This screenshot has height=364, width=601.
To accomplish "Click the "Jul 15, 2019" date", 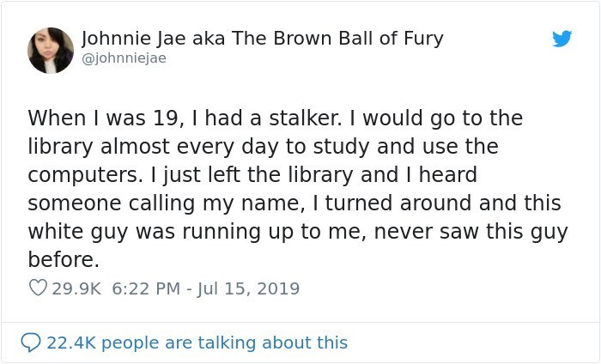I will pos(251,288).
